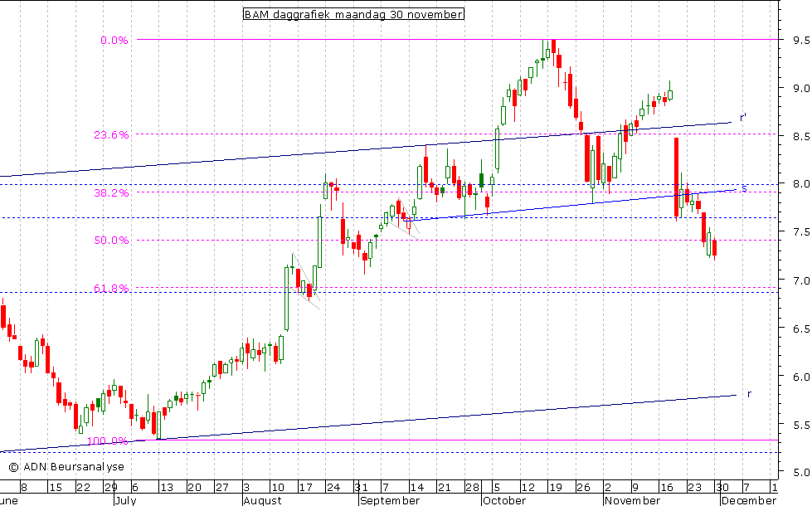Click the r' resistance trendline label
This screenshot has width=812, height=506.
pos(743,118)
